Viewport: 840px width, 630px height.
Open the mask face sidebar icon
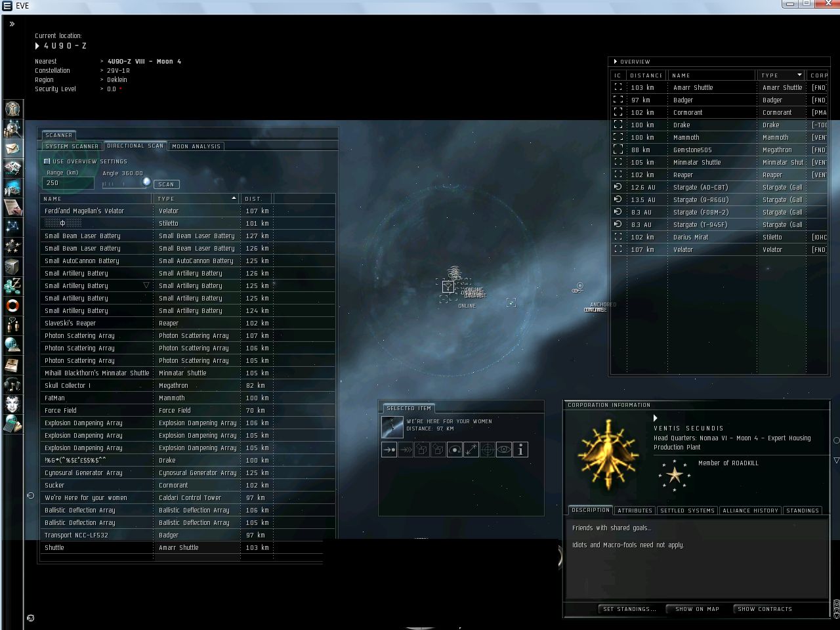pyautogui.click(x=12, y=404)
